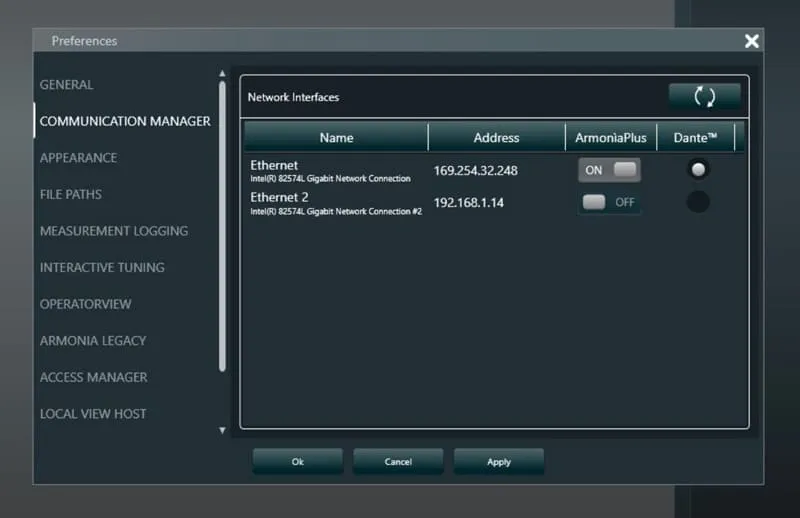The height and width of the screenshot is (518, 800).
Task: Open Measurement Logging settings
Action: pos(114,231)
